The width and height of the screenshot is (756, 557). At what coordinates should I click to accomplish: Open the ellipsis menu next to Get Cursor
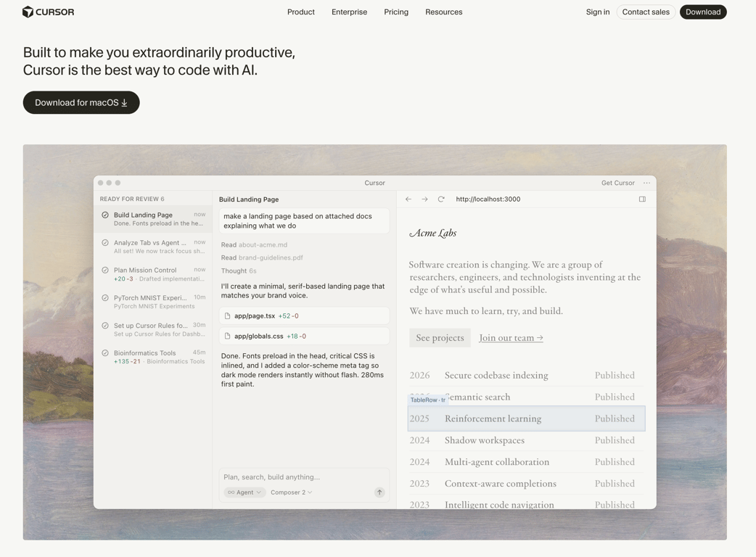click(x=646, y=183)
